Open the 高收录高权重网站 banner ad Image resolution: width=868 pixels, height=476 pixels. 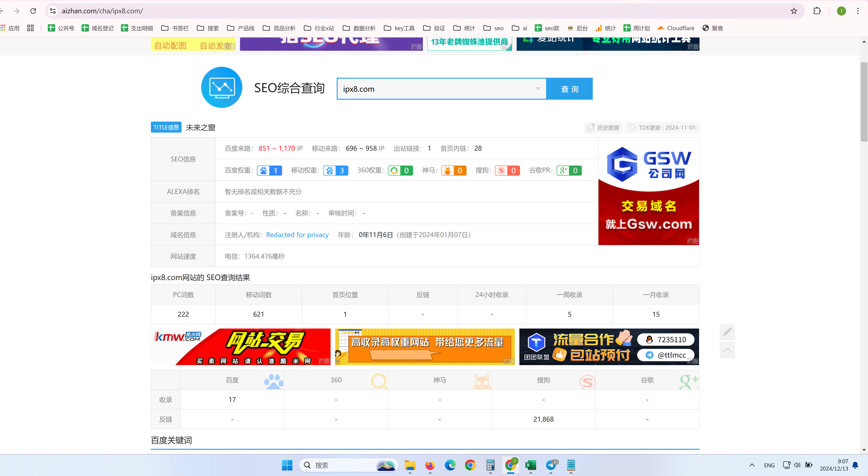coord(425,347)
